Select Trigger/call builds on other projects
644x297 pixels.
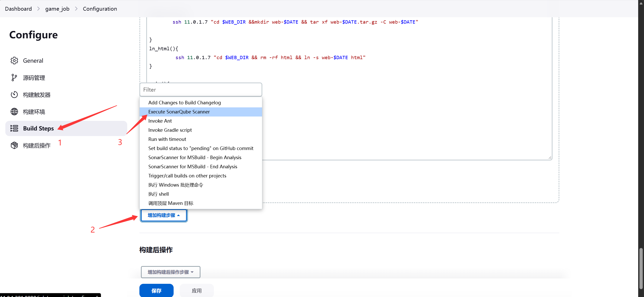201,176
